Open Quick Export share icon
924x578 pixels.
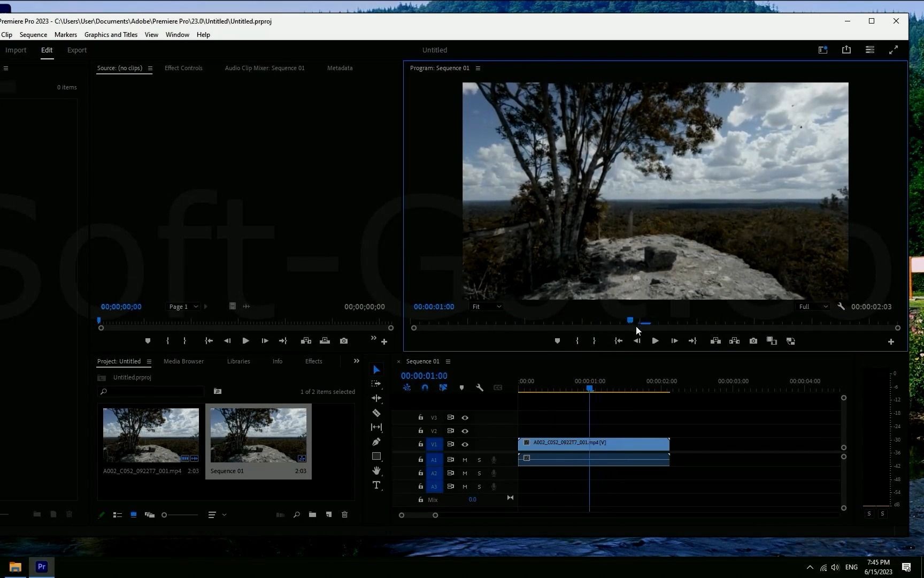click(846, 50)
